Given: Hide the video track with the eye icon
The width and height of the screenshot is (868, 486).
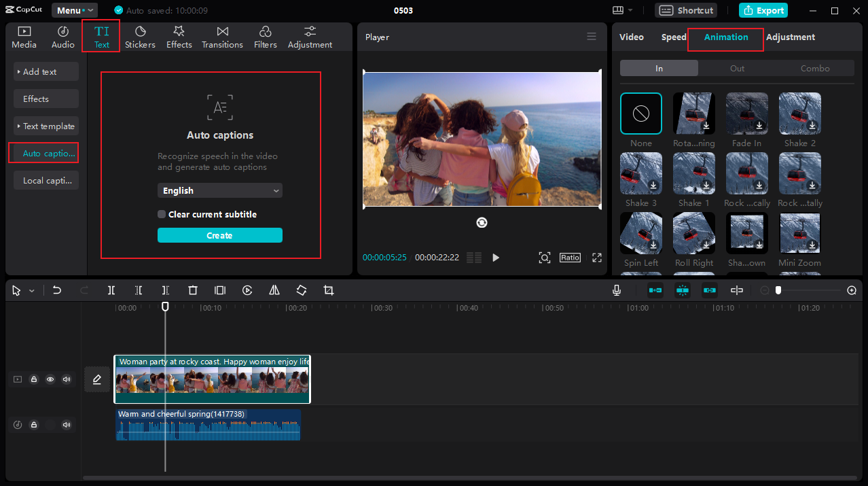Looking at the screenshot, I should tap(50, 379).
